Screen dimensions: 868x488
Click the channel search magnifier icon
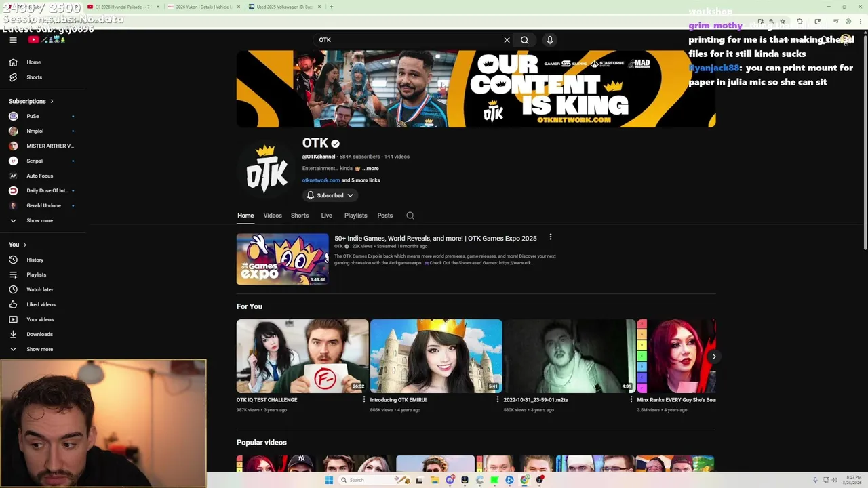(x=410, y=216)
